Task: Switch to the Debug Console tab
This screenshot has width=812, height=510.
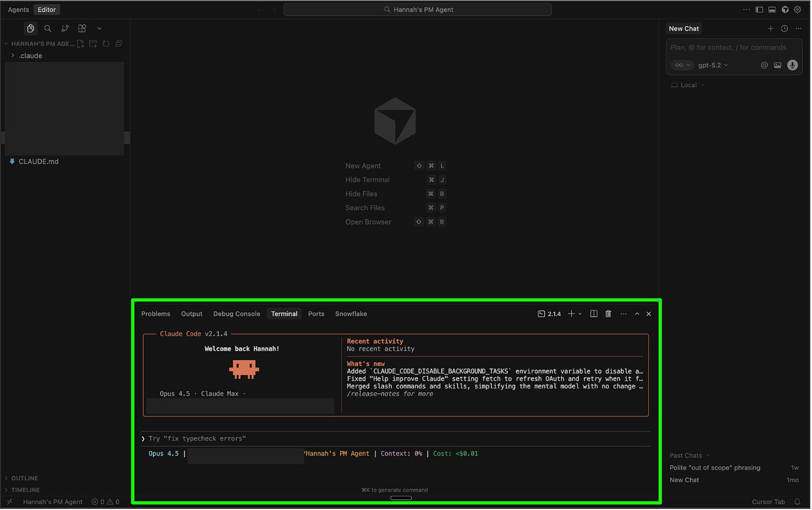Action: click(x=236, y=314)
